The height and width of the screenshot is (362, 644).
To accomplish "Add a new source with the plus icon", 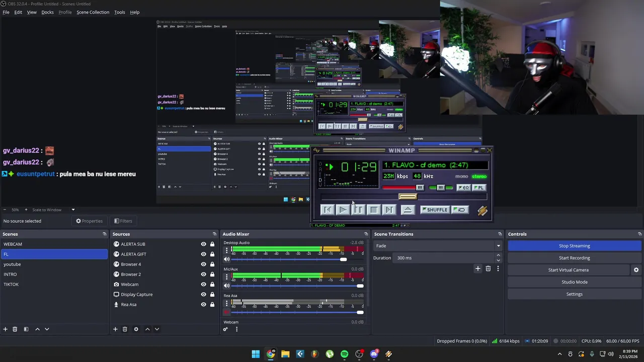I will tap(115, 329).
